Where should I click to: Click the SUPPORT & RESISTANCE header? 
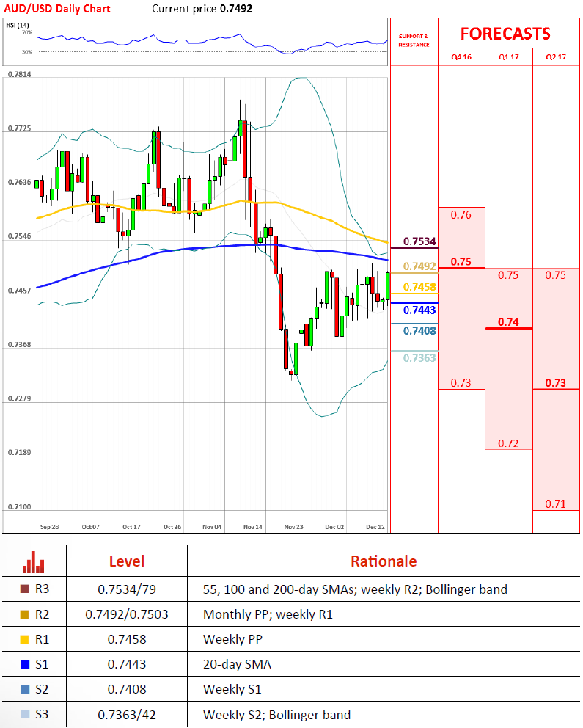click(414, 40)
